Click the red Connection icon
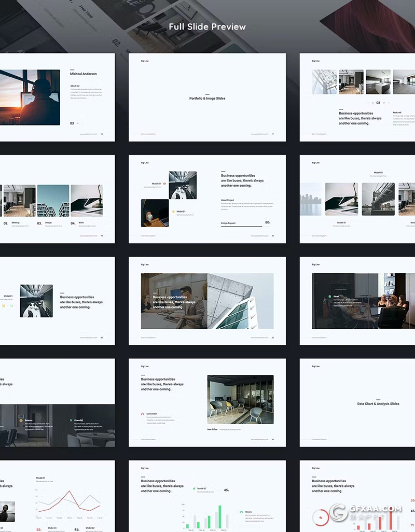The width and height of the screenshot is (415, 532). click(143, 414)
